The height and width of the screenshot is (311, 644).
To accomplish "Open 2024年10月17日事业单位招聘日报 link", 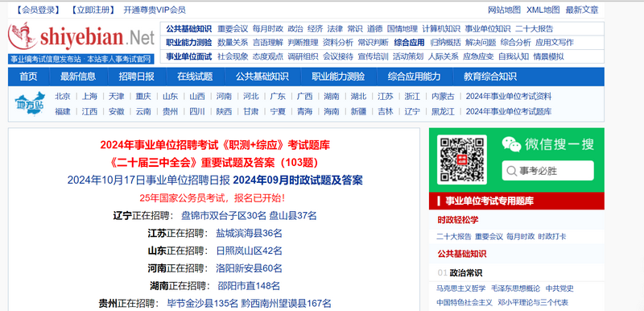I will point(149,180).
